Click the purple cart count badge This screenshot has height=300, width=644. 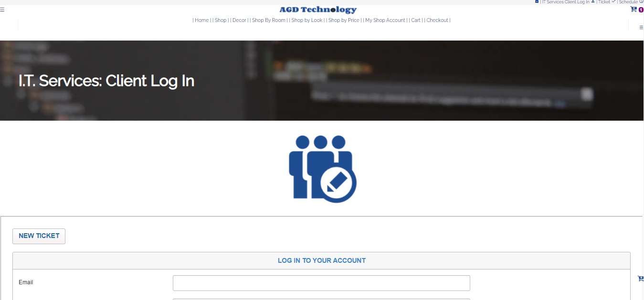pyautogui.click(x=641, y=10)
